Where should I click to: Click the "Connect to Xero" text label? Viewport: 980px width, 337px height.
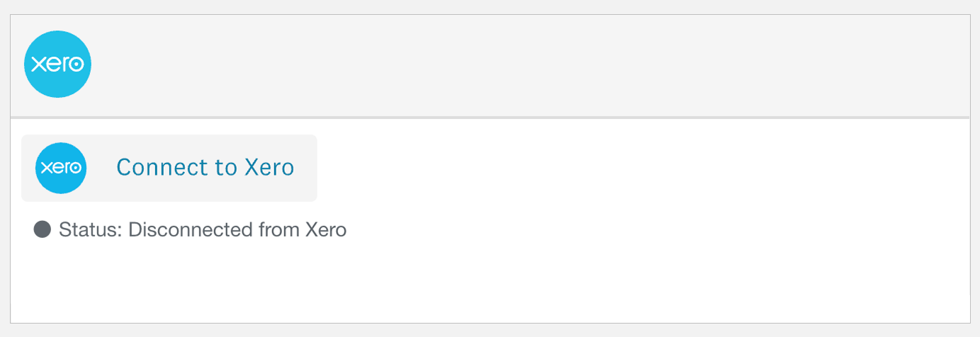[205, 168]
